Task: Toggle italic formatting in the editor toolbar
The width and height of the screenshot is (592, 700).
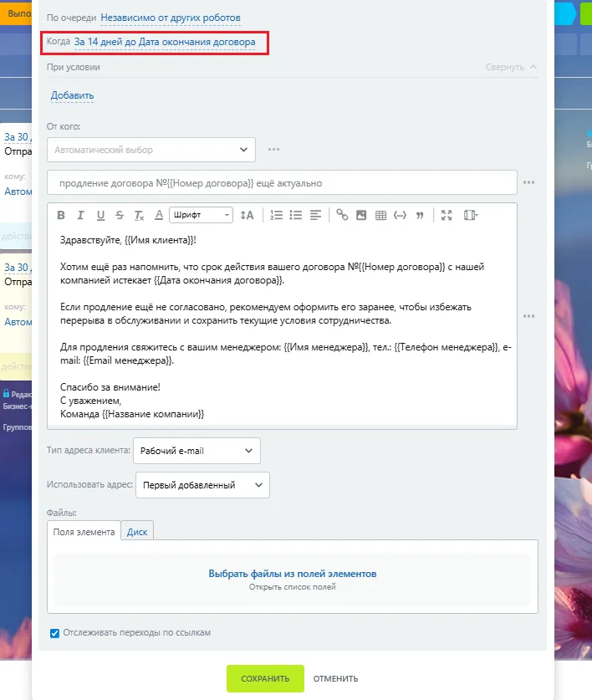Action: coord(80,215)
